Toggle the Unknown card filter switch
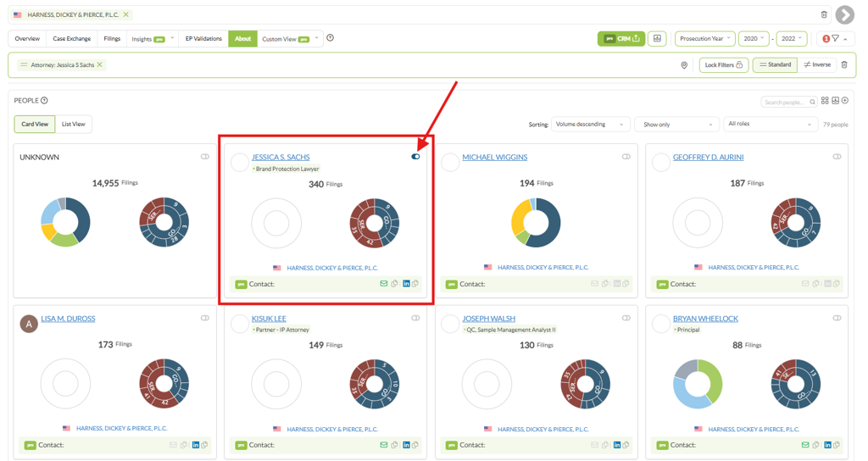This screenshot has height=461, width=868. tap(205, 157)
